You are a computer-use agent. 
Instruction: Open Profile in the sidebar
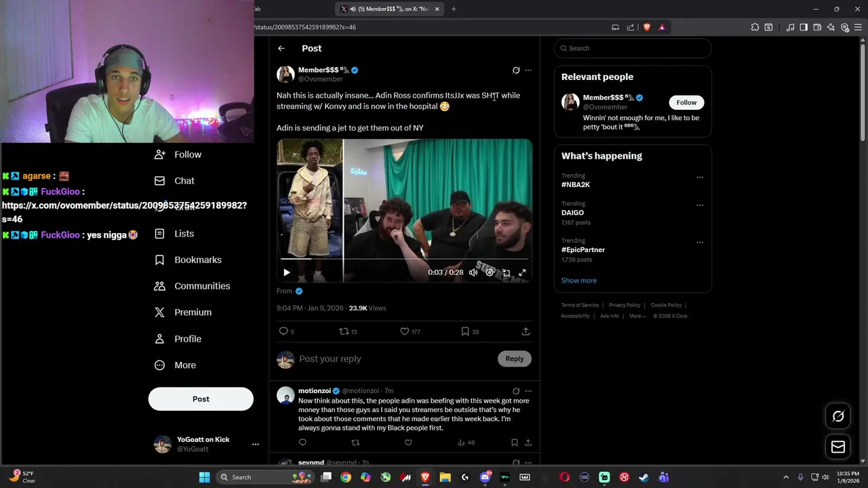click(178, 339)
